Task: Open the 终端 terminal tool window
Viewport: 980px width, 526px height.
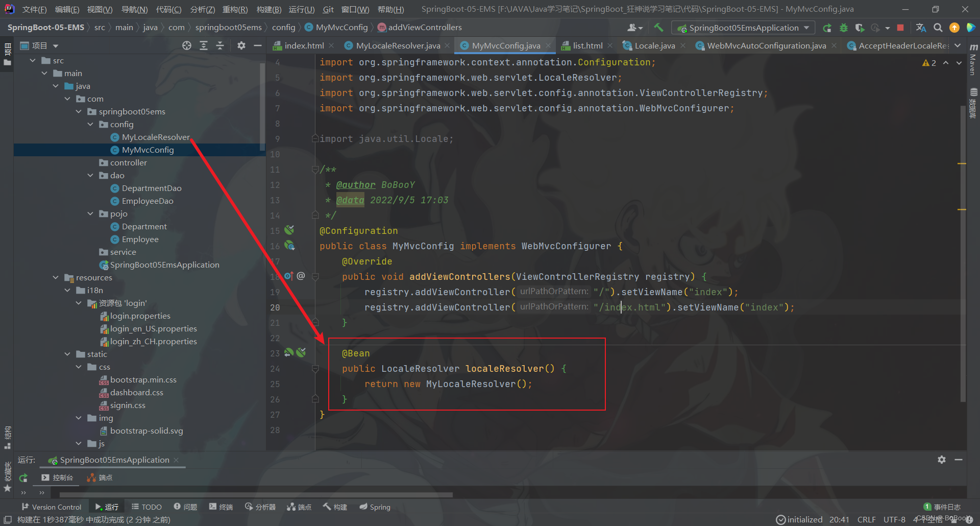Action: (220, 507)
